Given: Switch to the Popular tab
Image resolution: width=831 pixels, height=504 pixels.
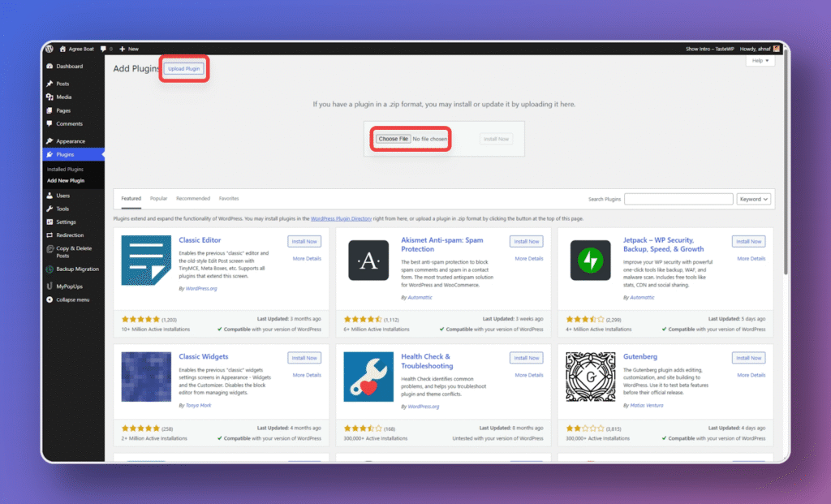Looking at the screenshot, I should (158, 199).
